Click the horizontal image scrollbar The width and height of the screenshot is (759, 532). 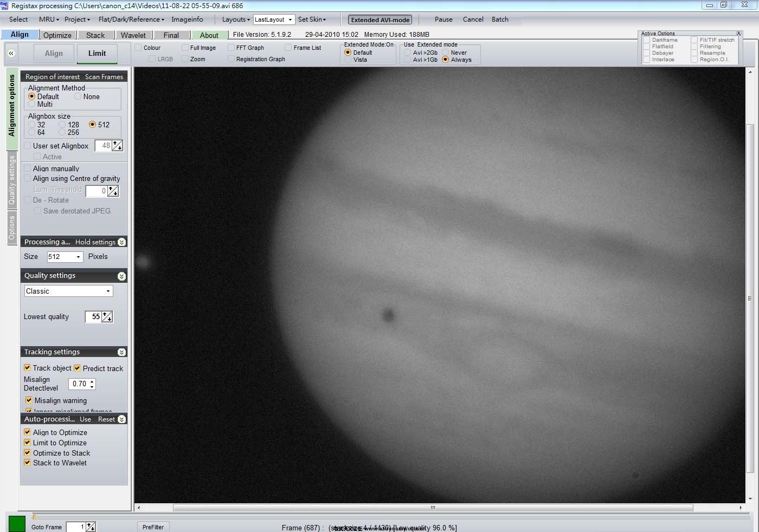pyautogui.click(x=433, y=508)
